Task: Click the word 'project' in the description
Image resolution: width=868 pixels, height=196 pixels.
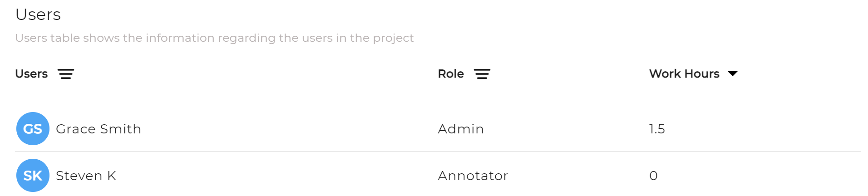Action: pyautogui.click(x=394, y=38)
